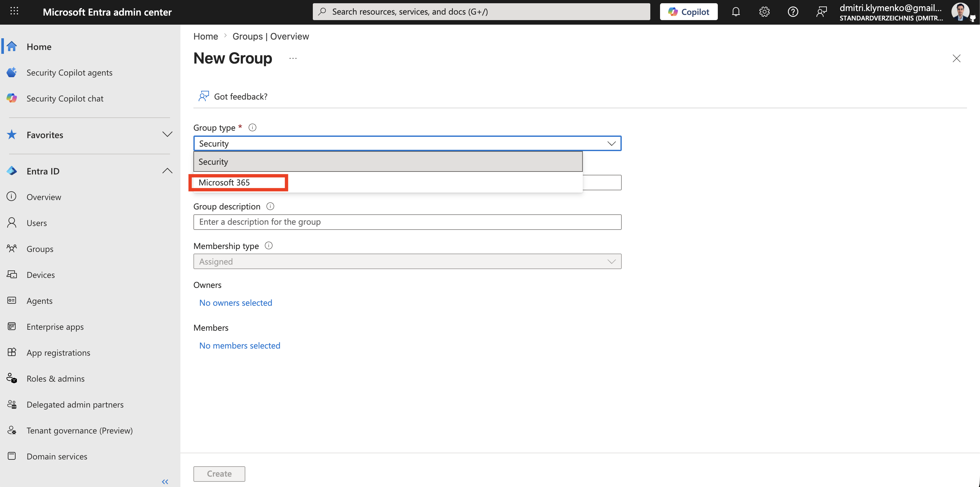Click the Favorites star icon
The image size is (980, 487).
12,135
